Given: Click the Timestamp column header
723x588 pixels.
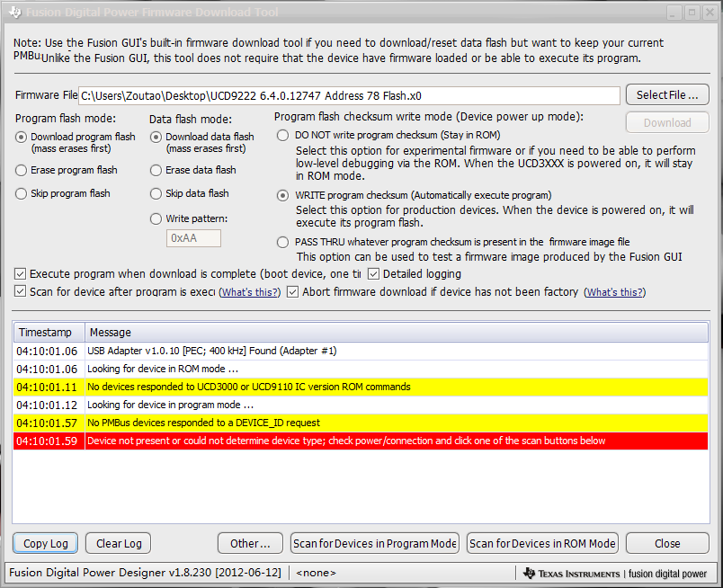Looking at the screenshot, I should pos(49,333).
